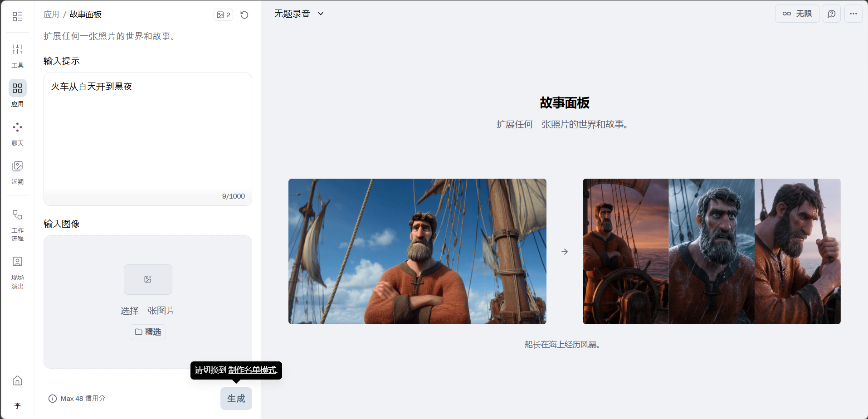The height and width of the screenshot is (419, 868).
Task: Toggle the sidebar collapse icon
Action: point(17,17)
